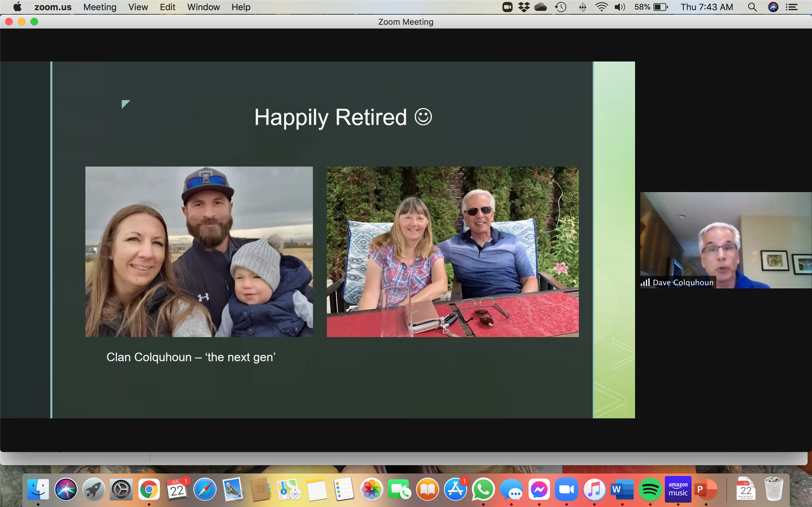Image resolution: width=812 pixels, height=507 pixels.
Task: Click the zoom.us application menu
Action: [52, 7]
